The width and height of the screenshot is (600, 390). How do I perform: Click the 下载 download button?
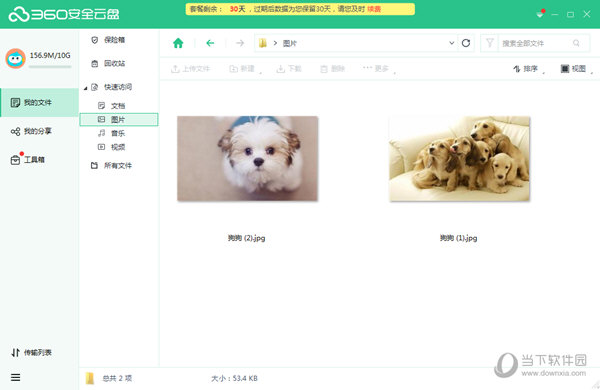point(289,69)
